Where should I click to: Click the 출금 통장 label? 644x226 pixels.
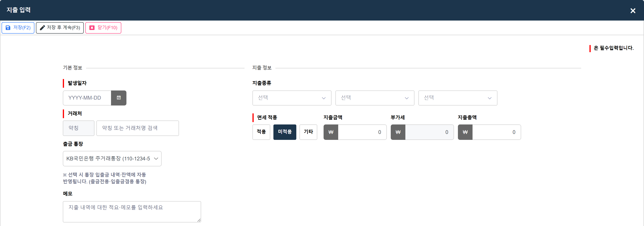point(73,144)
